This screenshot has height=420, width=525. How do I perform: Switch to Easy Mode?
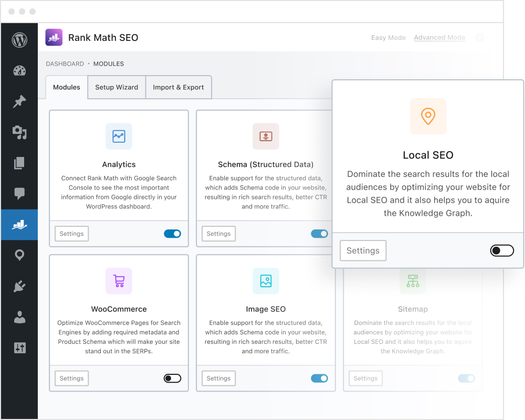(x=388, y=37)
